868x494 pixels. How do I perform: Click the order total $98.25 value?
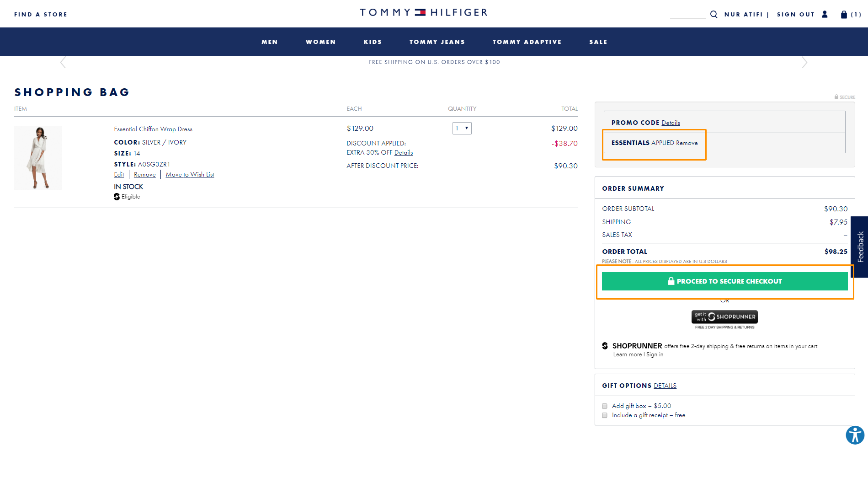coord(836,252)
